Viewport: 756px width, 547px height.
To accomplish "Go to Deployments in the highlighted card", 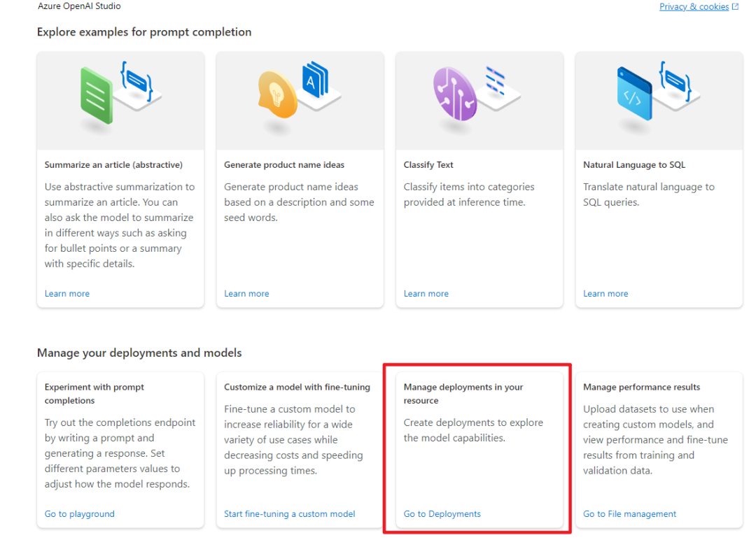I will tap(442, 513).
